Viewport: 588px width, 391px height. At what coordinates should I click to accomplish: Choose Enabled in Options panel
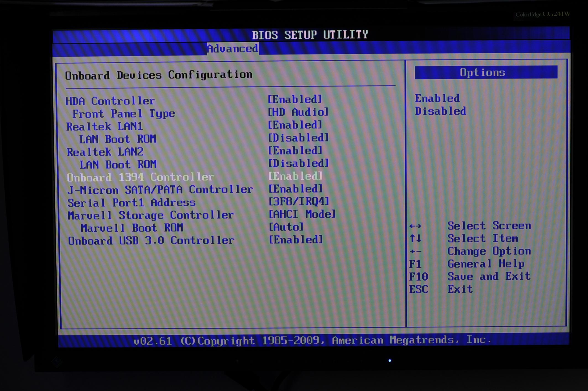pyautogui.click(x=437, y=98)
